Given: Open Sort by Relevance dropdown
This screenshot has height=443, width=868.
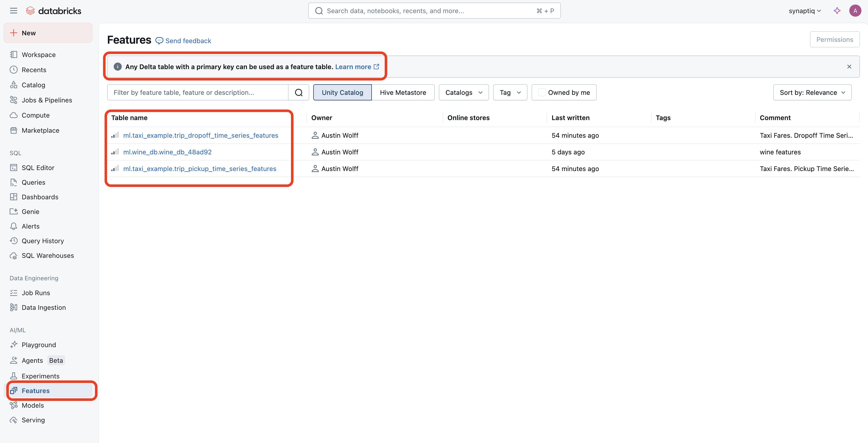Looking at the screenshot, I should (x=812, y=93).
